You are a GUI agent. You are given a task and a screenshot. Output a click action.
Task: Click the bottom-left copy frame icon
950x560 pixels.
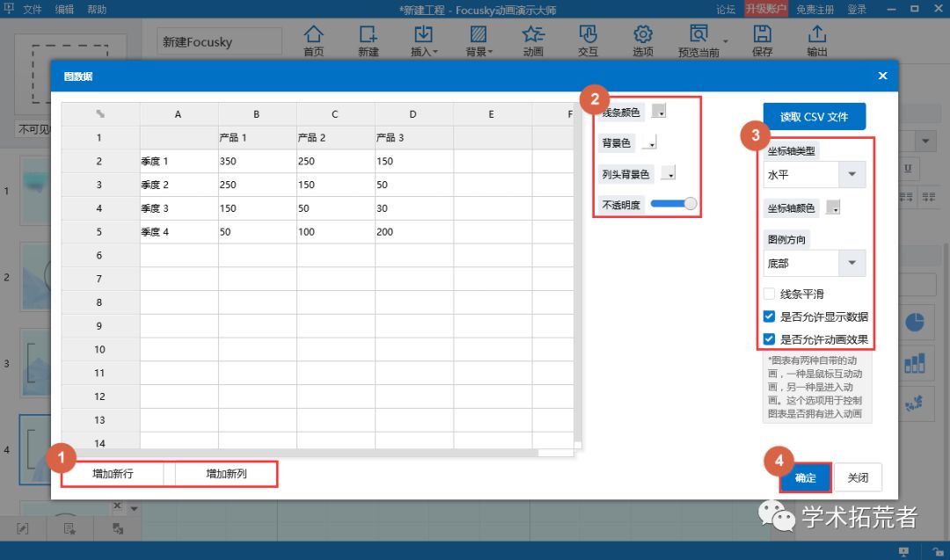(118, 528)
